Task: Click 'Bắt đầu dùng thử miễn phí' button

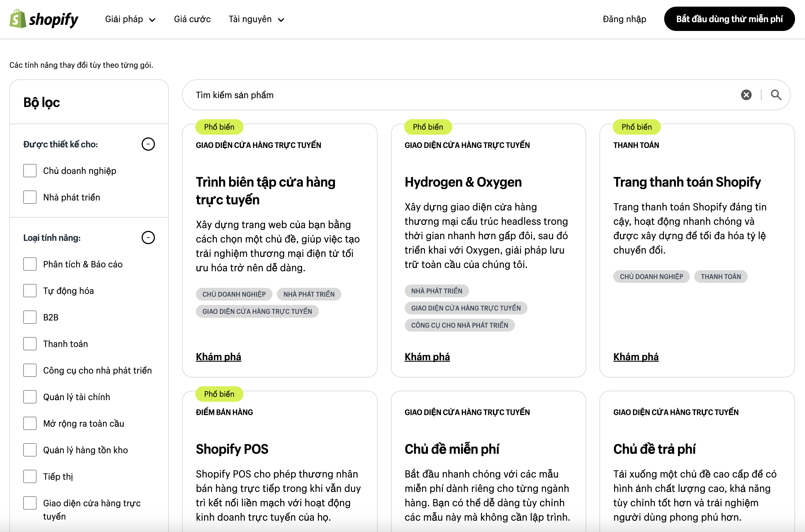Action: [729, 19]
